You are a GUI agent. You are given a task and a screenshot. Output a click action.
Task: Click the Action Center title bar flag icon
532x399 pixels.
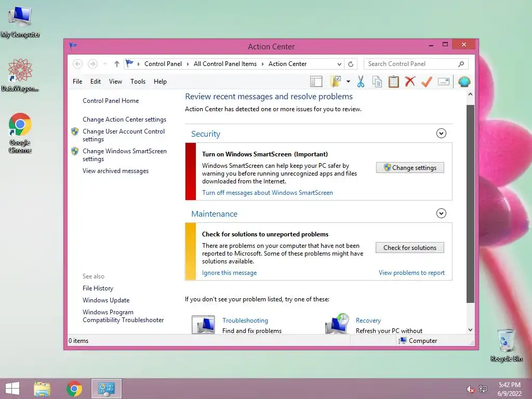click(73, 46)
